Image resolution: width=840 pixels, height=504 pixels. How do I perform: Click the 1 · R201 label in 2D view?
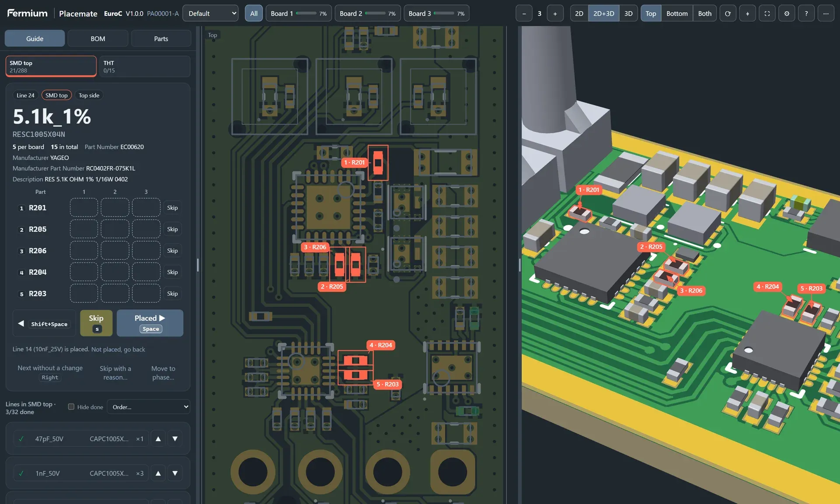354,162
